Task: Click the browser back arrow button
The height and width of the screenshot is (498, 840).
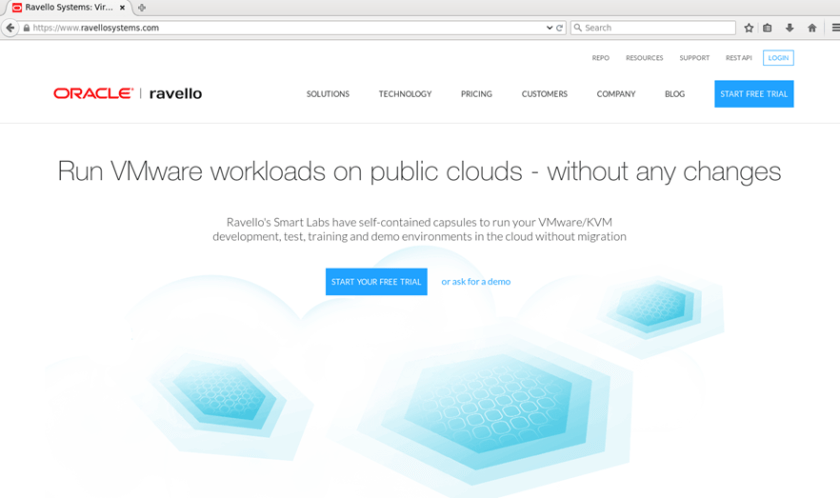Action: pyautogui.click(x=10, y=28)
